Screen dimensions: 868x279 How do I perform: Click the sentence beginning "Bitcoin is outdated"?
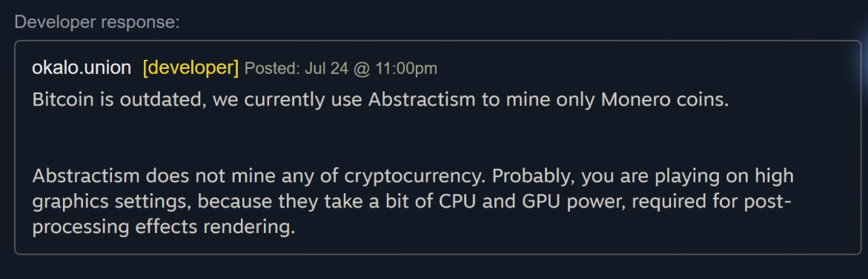[x=381, y=100]
